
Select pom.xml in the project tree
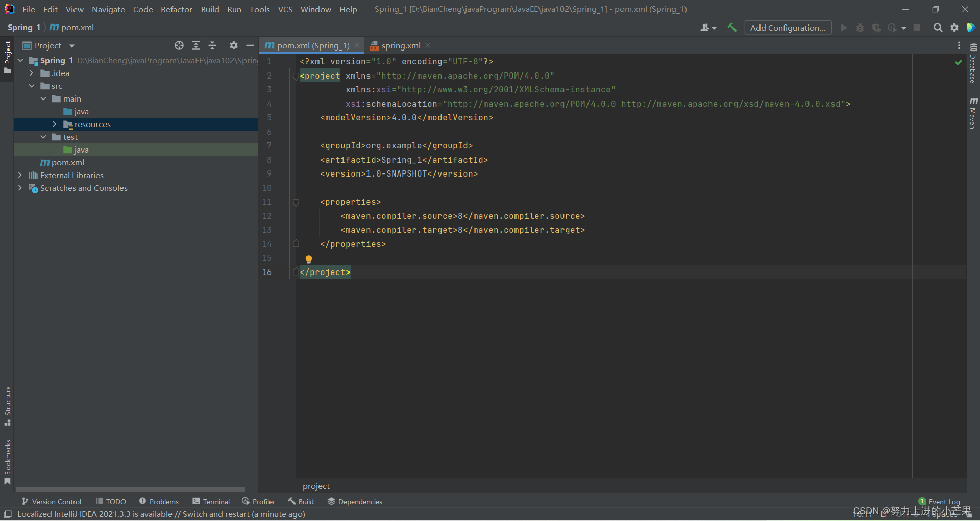tap(67, 162)
